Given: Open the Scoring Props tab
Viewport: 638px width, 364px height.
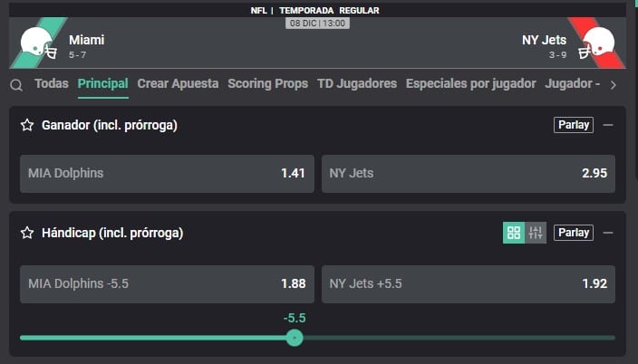Looking at the screenshot, I should pyautogui.click(x=268, y=83).
